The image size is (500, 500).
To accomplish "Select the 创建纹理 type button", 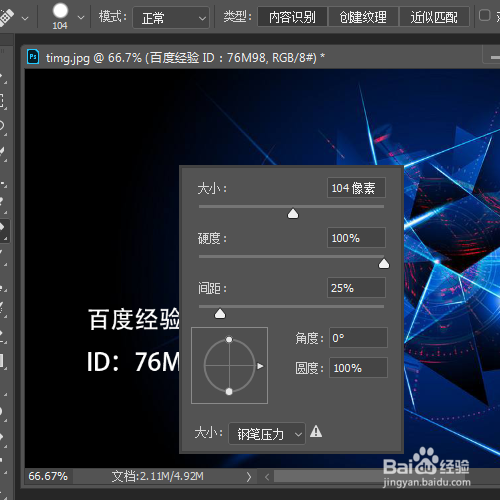I will tap(363, 17).
